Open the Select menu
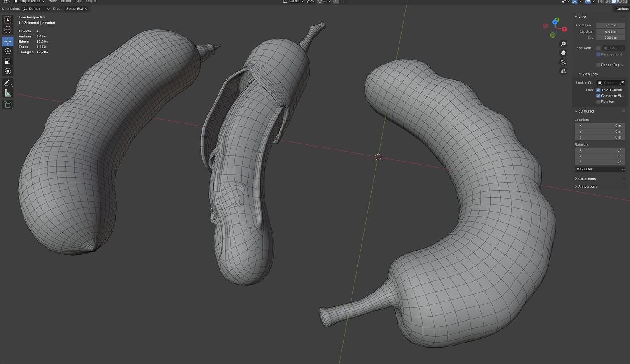Viewport: 630px width, 364px height. tap(66, 2)
